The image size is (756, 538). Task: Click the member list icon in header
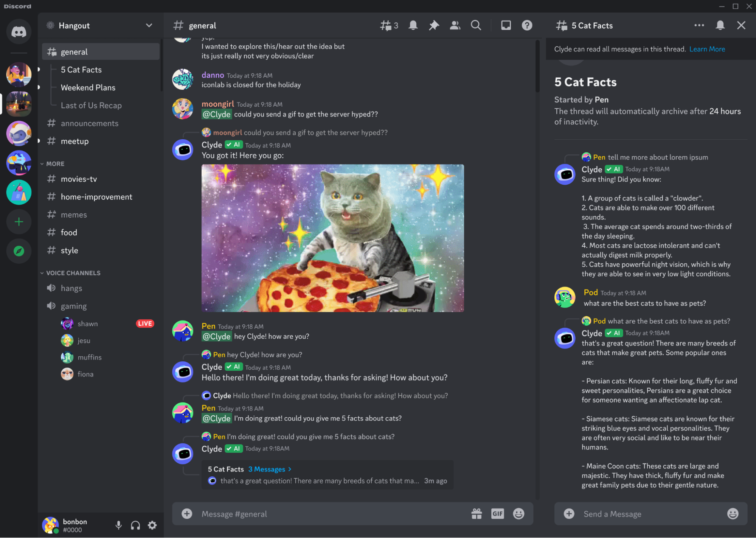tap(454, 25)
